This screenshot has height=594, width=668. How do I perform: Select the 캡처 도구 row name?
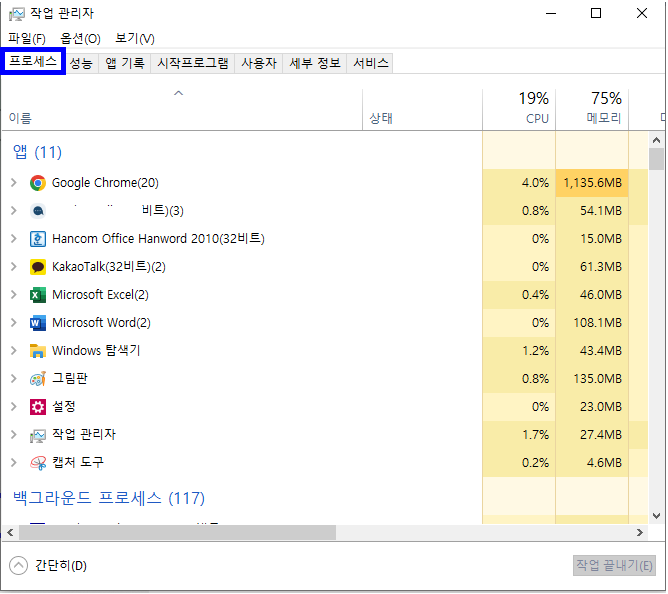point(78,463)
